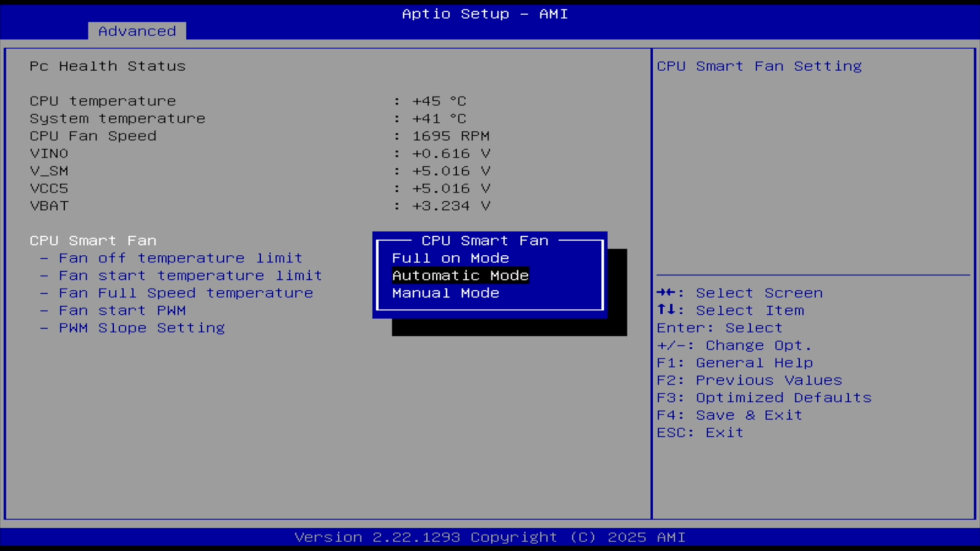Click the +45 °C CPU temperature value
980x551 pixels.
[439, 101]
